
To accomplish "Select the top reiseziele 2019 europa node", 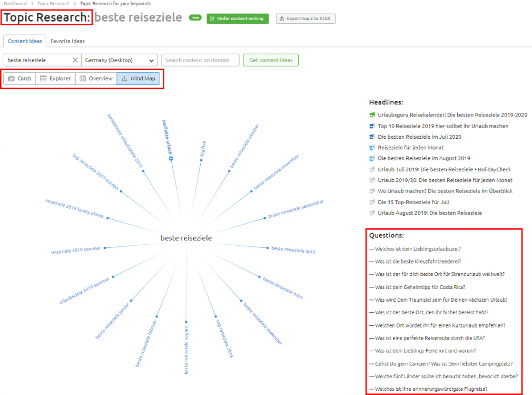I will coord(95,171).
